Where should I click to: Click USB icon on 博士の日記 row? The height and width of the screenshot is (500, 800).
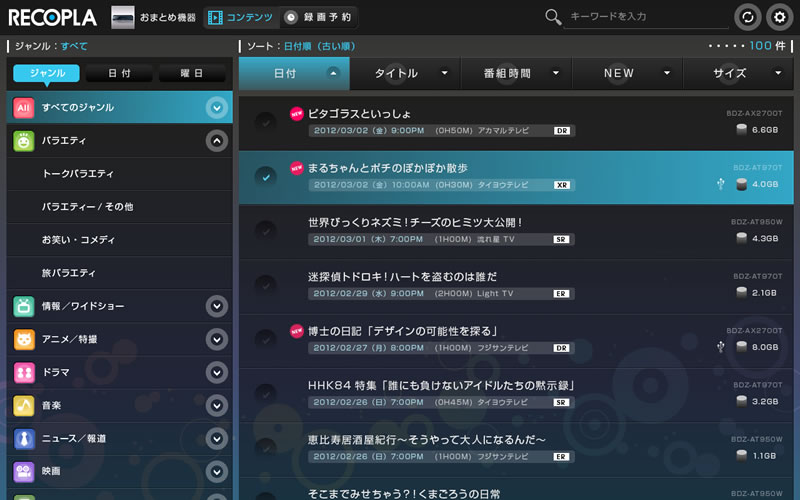(x=720, y=347)
